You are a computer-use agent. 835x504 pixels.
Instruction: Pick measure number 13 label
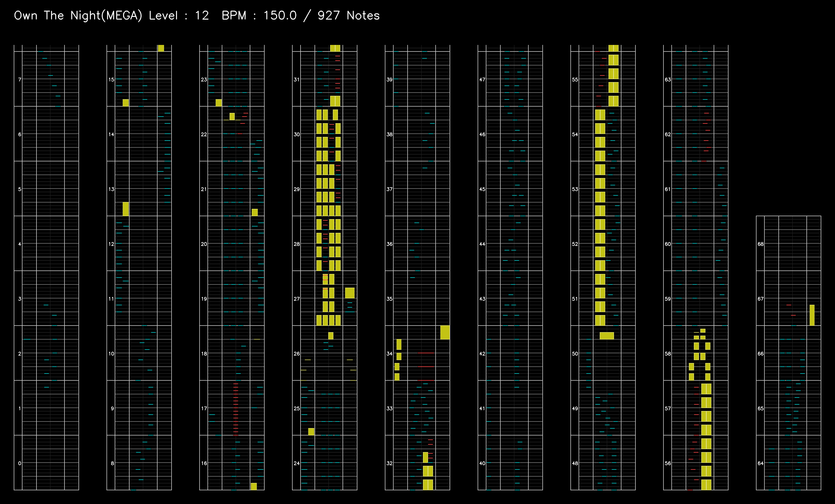pyautogui.click(x=111, y=189)
